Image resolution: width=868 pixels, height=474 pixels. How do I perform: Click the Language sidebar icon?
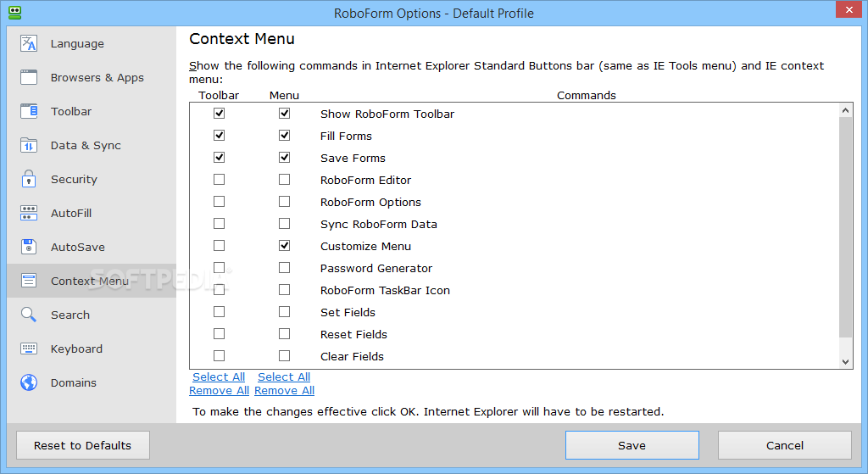tap(29, 43)
